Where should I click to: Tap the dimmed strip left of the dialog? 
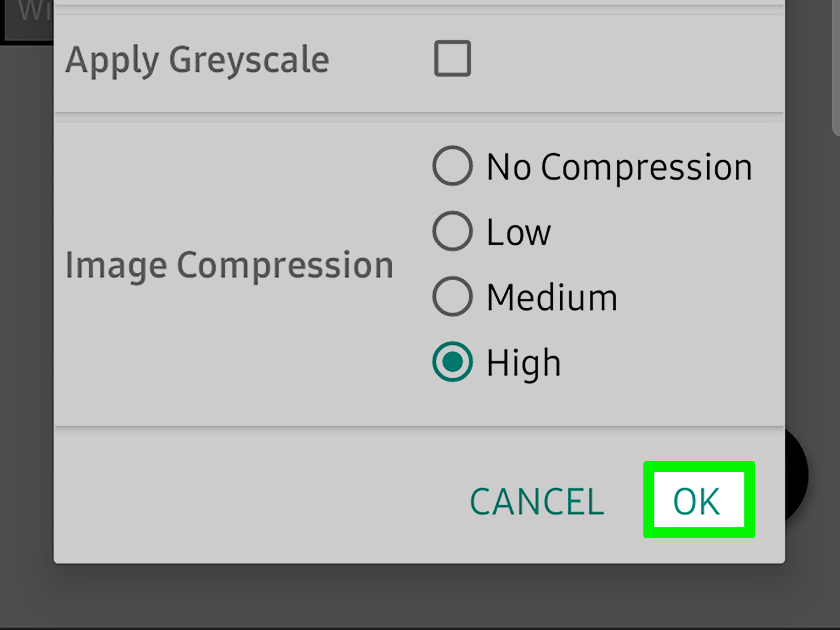tap(26, 304)
